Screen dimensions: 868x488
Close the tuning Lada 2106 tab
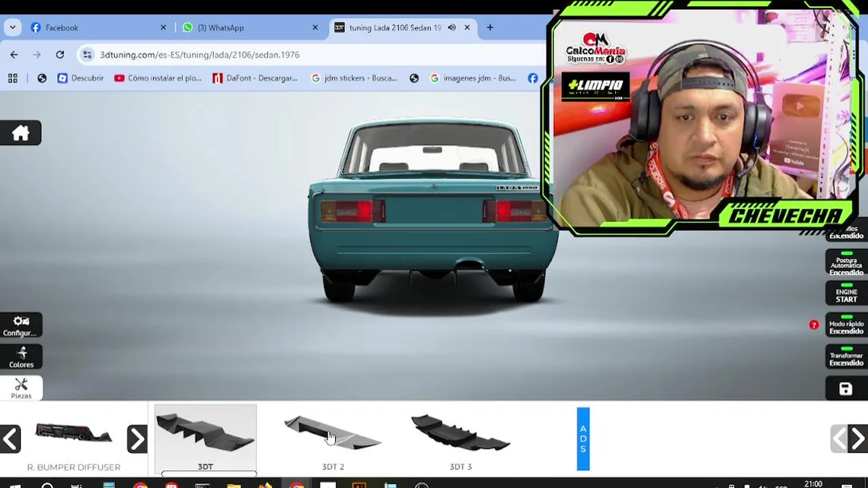tap(467, 28)
